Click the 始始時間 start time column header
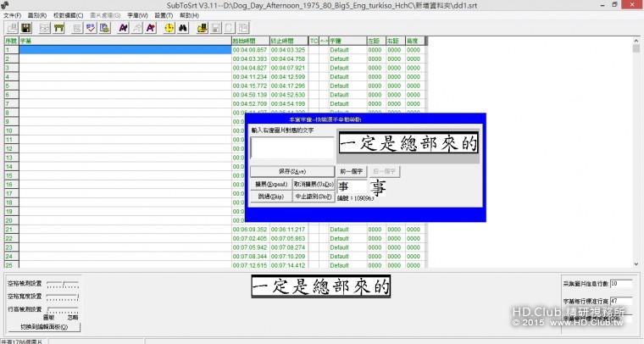 251,41
